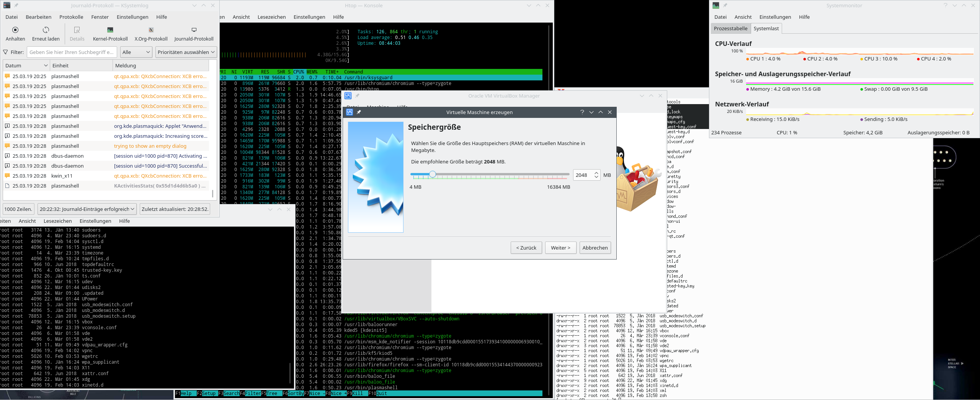Click the 234 Prozesse status entry
This screenshot has width=980, height=400.
(727, 132)
